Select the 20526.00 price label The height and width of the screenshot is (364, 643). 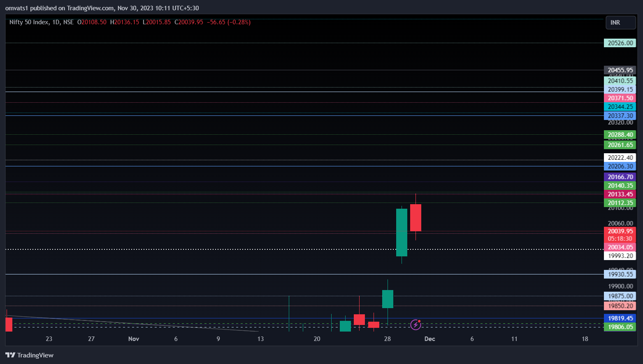tap(620, 43)
